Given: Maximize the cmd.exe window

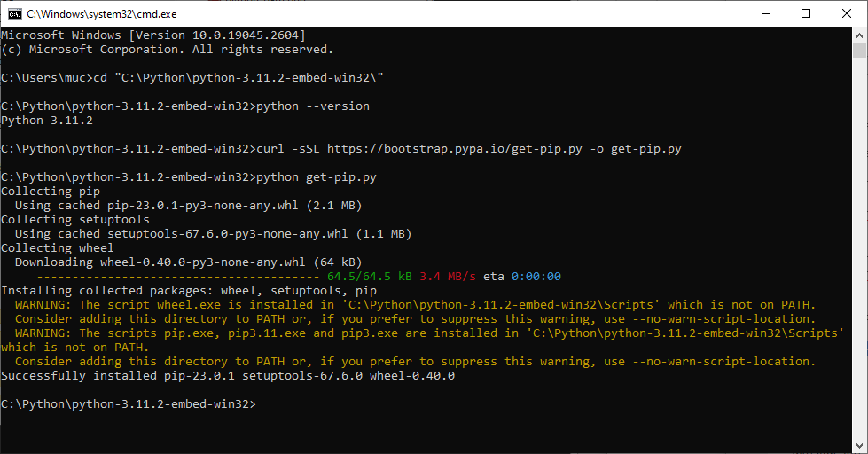Looking at the screenshot, I should (x=805, y=13).
